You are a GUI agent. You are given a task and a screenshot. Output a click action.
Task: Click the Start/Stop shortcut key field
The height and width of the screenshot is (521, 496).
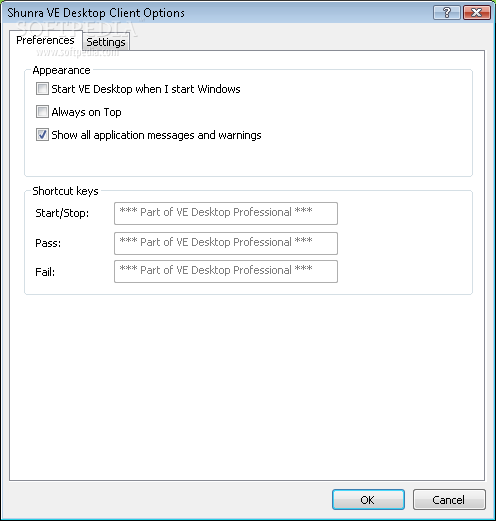[x=226, y=213]
